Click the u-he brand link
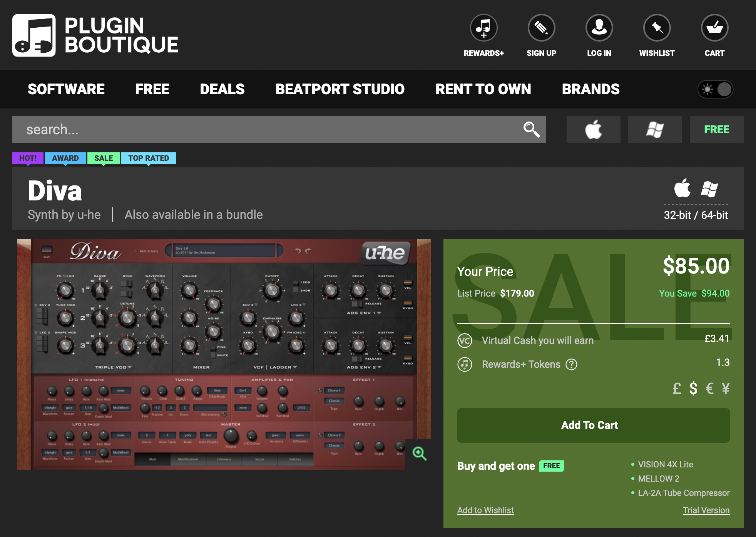 click(89, 215)
